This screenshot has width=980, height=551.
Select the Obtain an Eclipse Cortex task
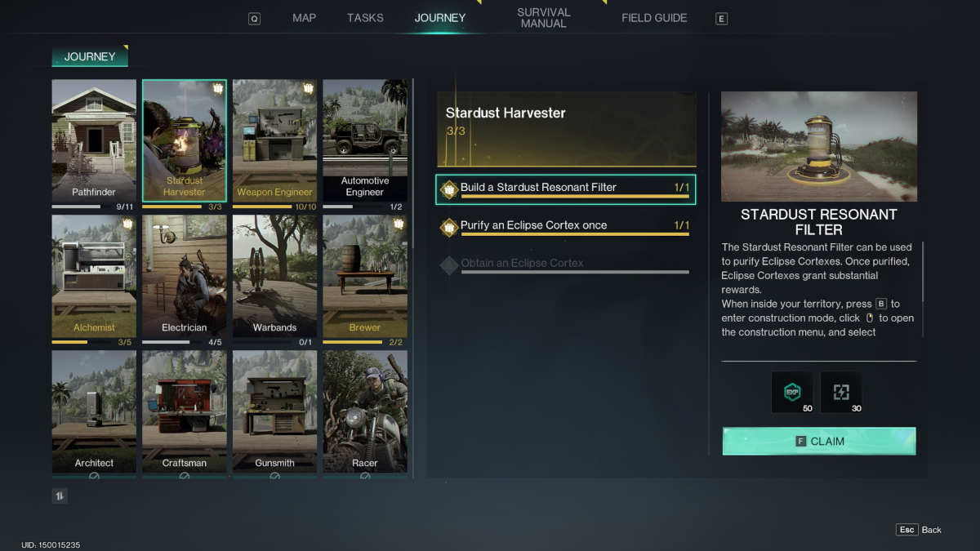point(566,265)
